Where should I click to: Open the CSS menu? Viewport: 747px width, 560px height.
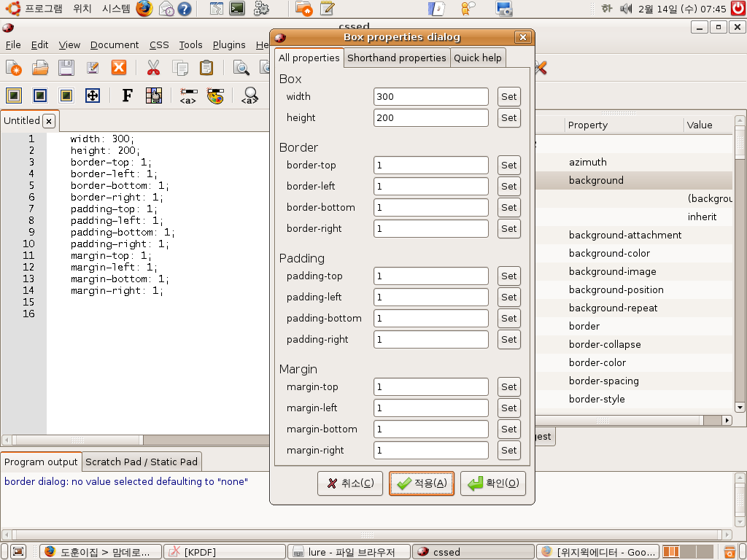(x=159, y=44)
